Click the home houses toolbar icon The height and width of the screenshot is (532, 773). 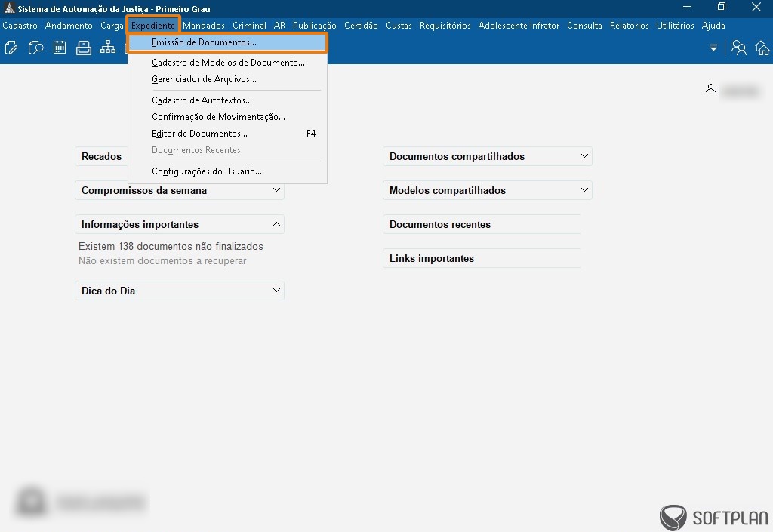(762, 48)
